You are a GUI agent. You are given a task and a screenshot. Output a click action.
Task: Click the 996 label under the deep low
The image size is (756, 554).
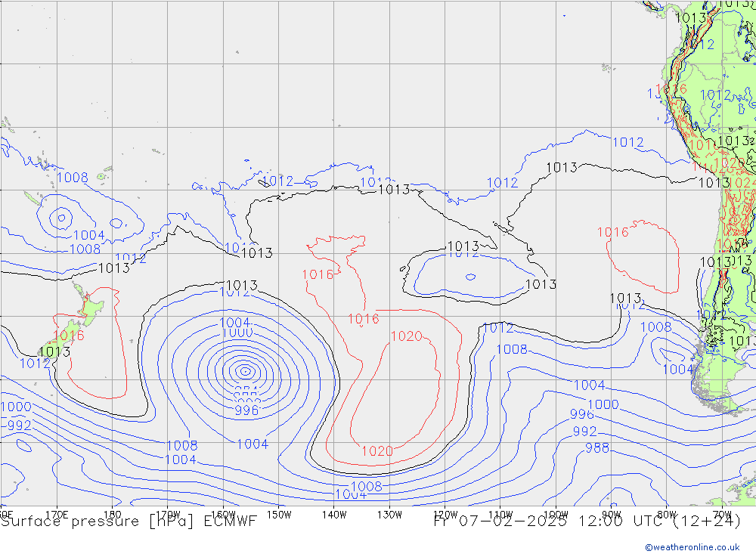coord(247,410)
